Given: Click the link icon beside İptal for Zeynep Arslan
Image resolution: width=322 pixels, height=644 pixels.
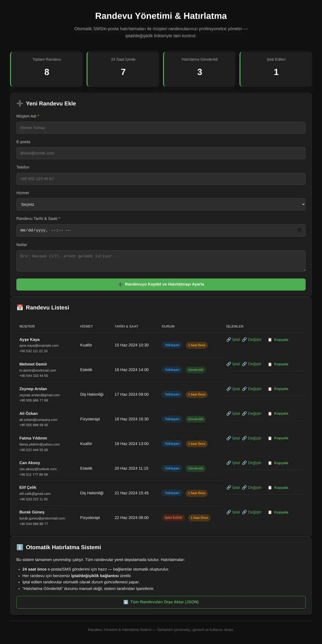Looking at the screenshot, I should tap(229, 389).
